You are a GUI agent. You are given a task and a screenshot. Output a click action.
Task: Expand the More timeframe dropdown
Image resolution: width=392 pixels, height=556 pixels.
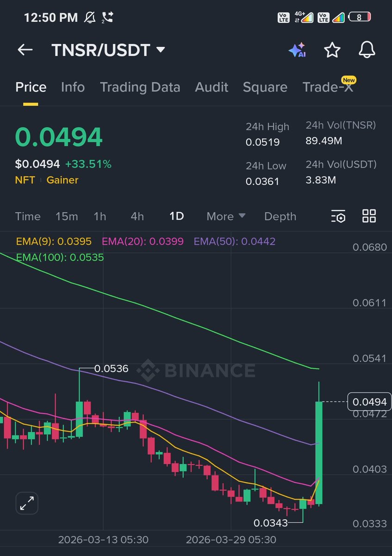point(225,216)
